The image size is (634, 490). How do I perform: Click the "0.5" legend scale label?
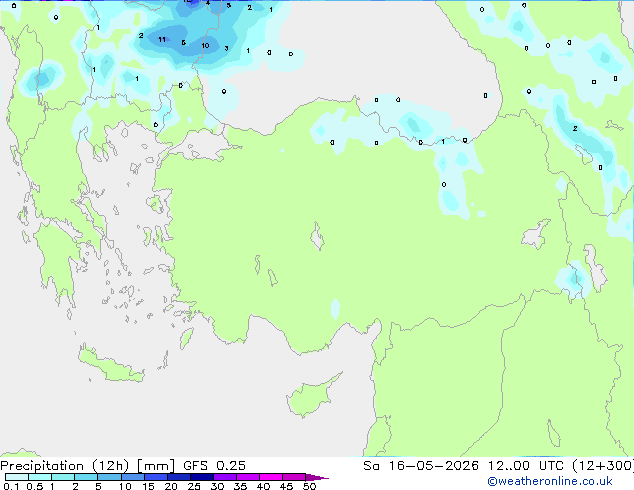pyautogui.click(x=35, y=486)
